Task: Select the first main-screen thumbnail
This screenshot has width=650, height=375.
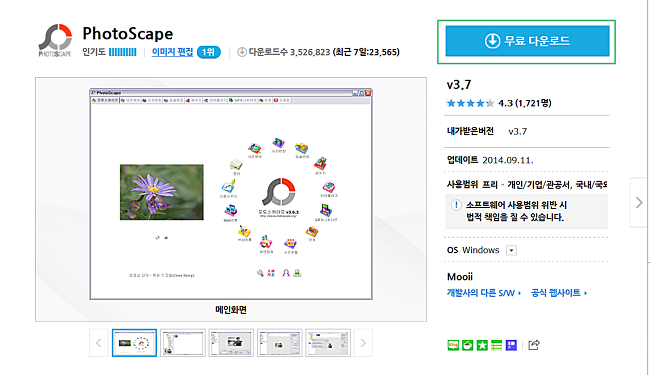Action: [134, 343]
